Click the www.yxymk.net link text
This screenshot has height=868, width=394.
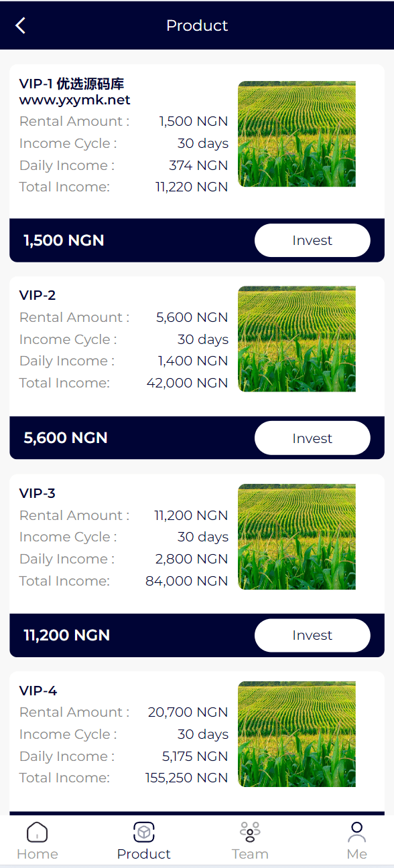tap(74, 100)
